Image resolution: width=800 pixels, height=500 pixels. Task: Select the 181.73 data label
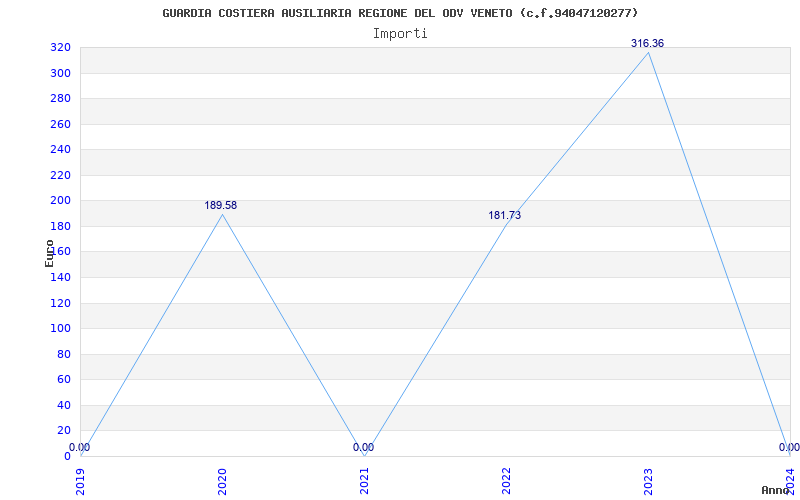pos(505,215)
